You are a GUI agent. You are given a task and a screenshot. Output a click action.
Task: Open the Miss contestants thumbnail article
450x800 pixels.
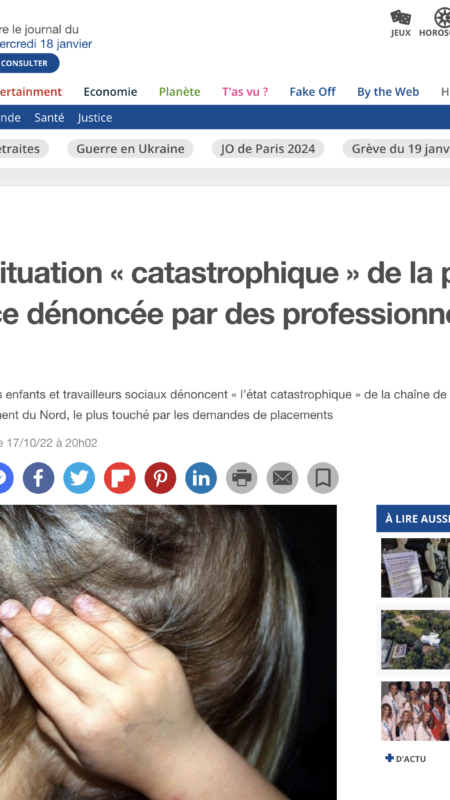pos(415,711)
